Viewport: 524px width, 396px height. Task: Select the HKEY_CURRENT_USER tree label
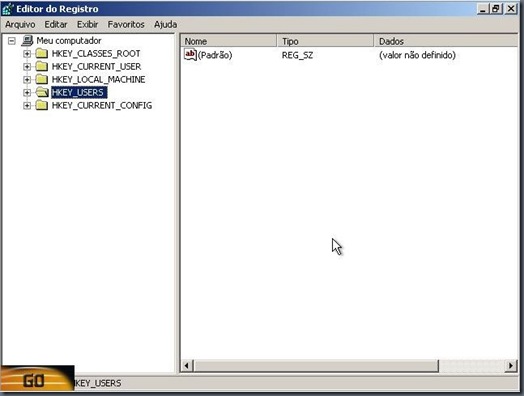pos(96,67)
